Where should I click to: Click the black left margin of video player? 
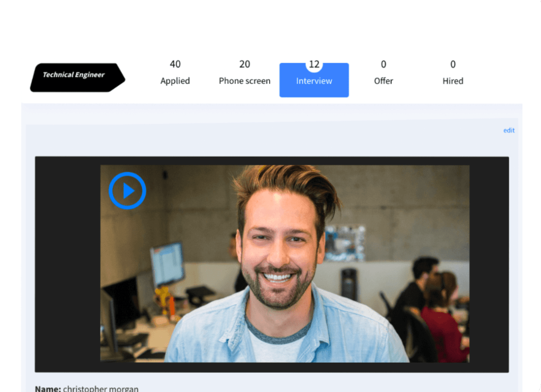(68, 264)
